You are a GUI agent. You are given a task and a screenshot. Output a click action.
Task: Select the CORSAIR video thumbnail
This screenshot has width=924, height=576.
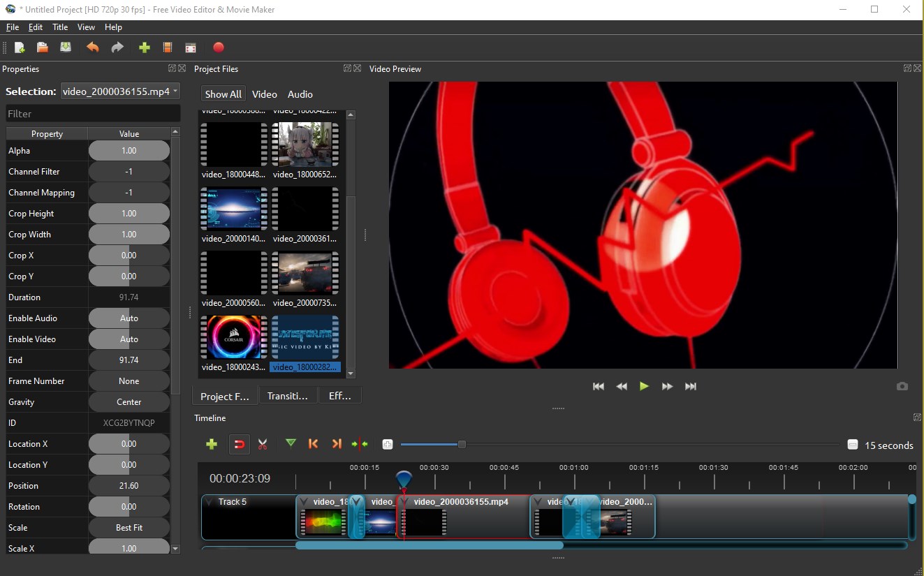(x=234, y=337)
